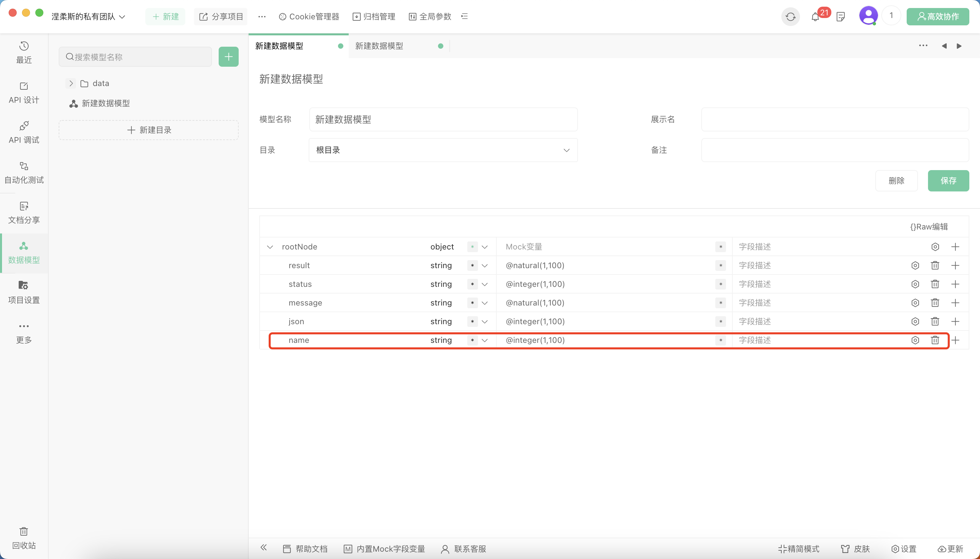This screenshot has height=559, width=980.
Task: Open settings for the result field
Action: 915,265
